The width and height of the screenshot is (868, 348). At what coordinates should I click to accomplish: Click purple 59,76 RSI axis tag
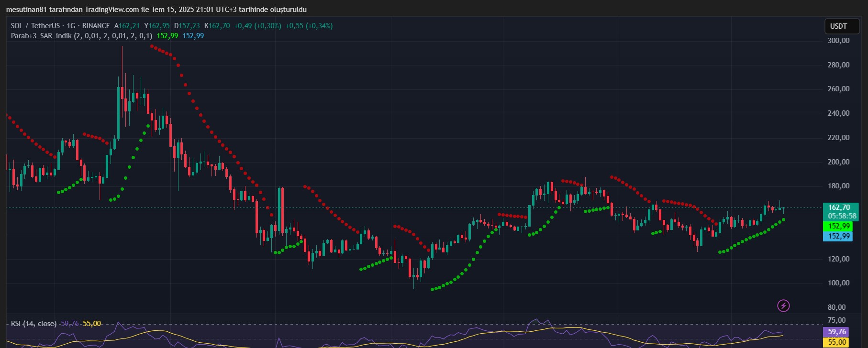coord(835,332)
